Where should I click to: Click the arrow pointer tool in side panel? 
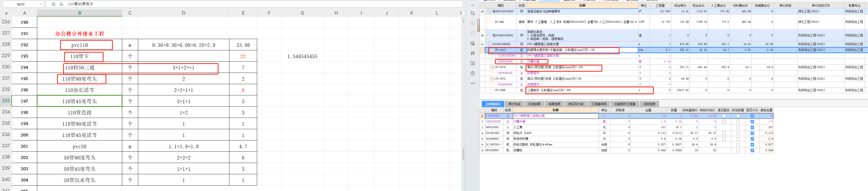(473, 14)
